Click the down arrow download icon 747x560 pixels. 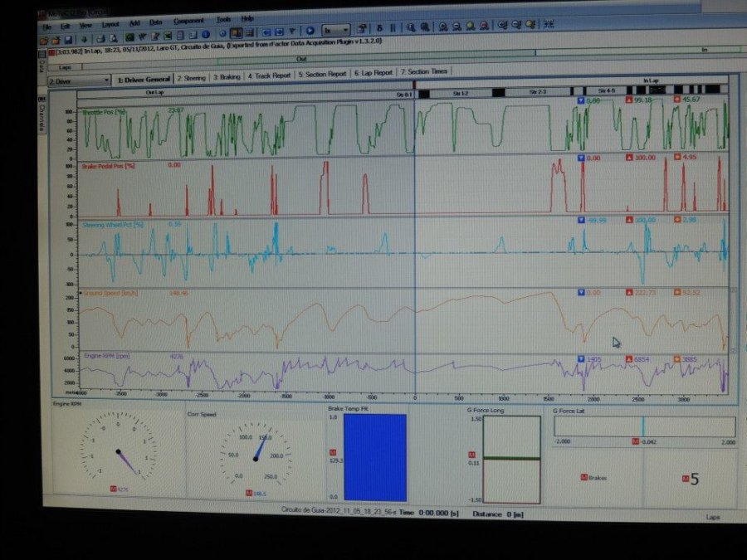[85, 39]
